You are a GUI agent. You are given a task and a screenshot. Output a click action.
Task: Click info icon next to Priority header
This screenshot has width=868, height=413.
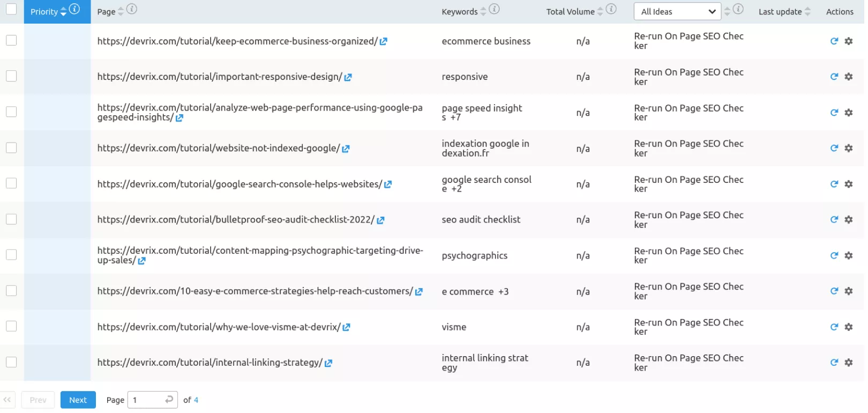click(75, 9)
